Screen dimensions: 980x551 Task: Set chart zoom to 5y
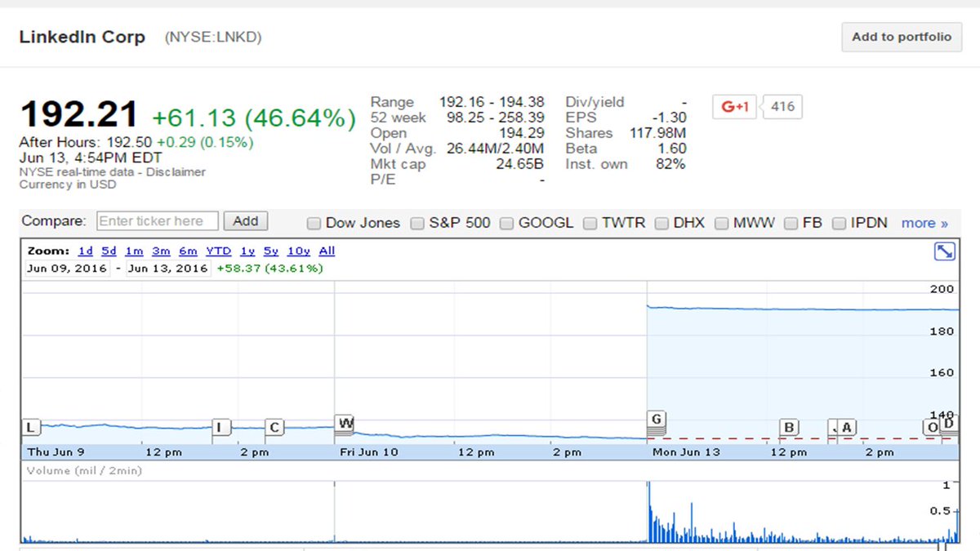(x=271, y=251)
